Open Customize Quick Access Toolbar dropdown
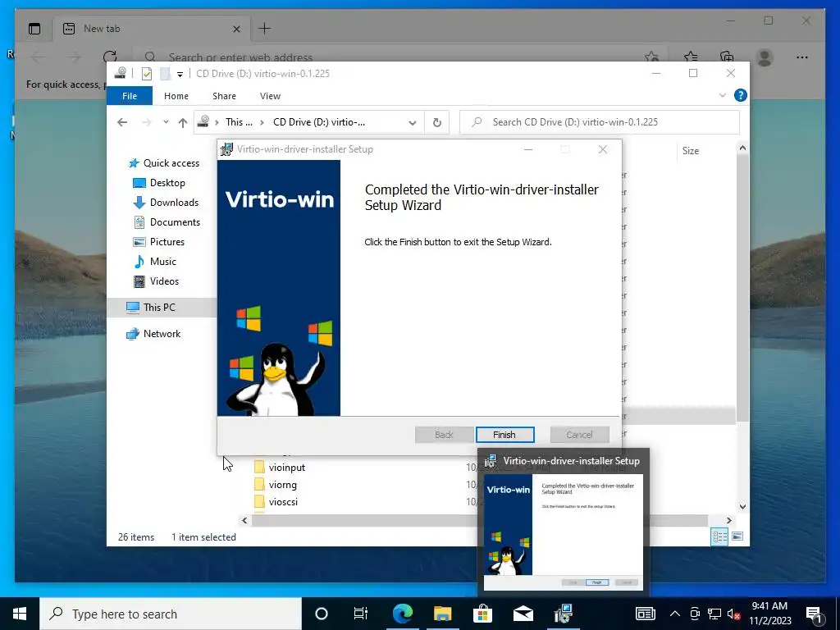Image resolution: width=840 pixels, height=630 pixels. 180,75
